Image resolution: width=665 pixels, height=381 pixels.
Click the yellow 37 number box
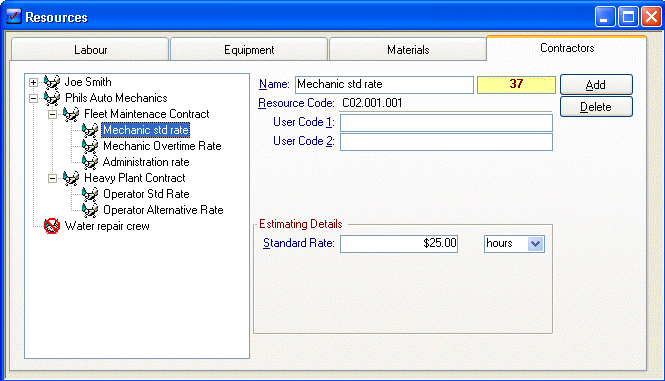coord(516,84)
